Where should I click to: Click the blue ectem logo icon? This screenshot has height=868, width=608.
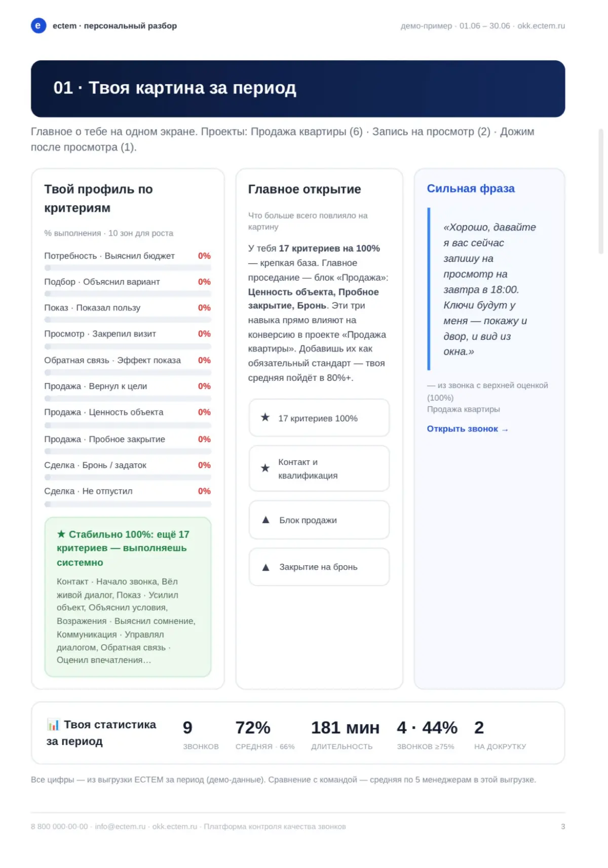(39, 25)
